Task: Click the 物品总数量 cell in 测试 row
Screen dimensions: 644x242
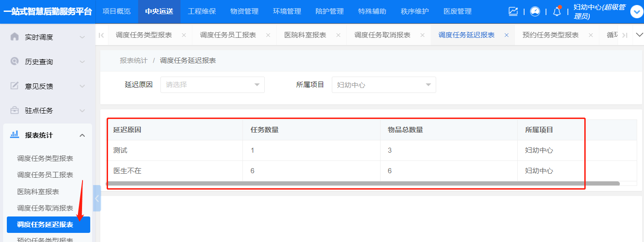Action: [449, 150]
